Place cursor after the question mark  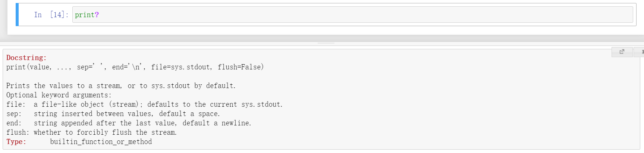point(100,15)
